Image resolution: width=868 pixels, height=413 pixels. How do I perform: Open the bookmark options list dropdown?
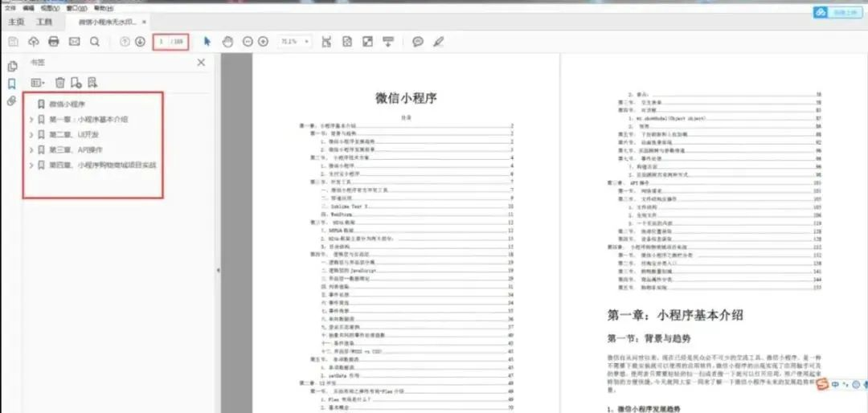click(x=39, y=83)
